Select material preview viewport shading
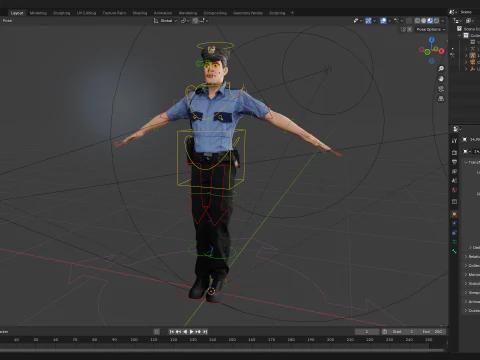480x360 pixels. (x=430, y=21)
